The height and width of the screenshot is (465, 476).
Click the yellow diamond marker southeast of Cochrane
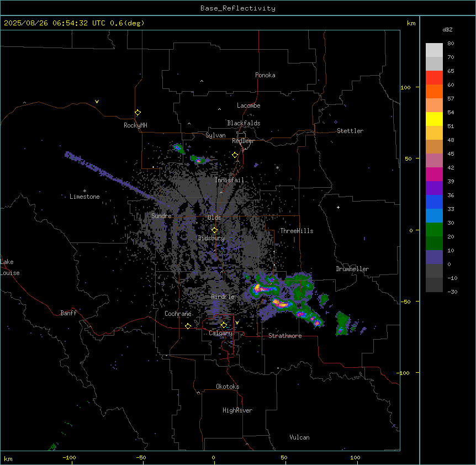coord(188,326)
